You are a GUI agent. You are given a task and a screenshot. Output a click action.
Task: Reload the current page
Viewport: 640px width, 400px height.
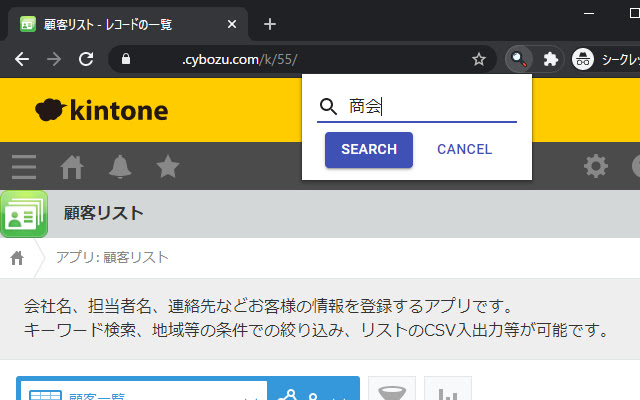point(86,60)
